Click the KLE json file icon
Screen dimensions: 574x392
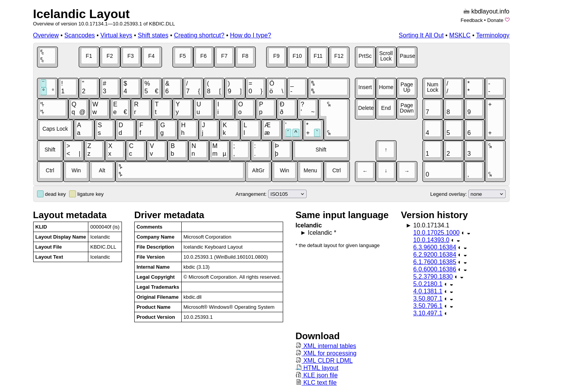pos(299,375)
